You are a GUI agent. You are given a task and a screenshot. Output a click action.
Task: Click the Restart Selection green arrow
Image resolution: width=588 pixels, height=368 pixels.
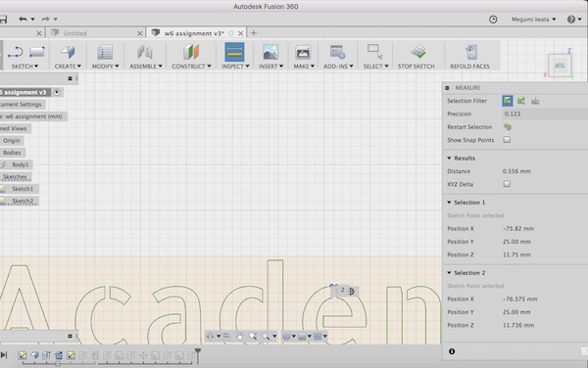tap(507, 127)
